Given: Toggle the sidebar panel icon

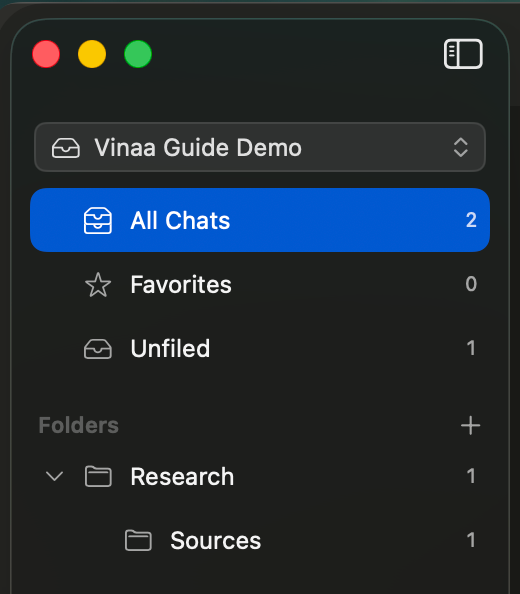Looking at the screenshot, I should click(x=463, y=54).
